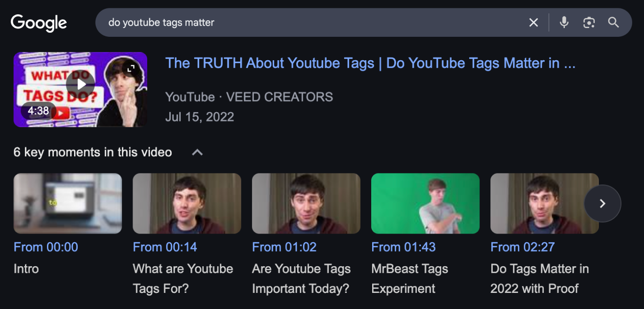This screenshot has width=644, height=309.
Task: Open 'The TRUTH About Youtube Tags' video link
Action: 370,63
